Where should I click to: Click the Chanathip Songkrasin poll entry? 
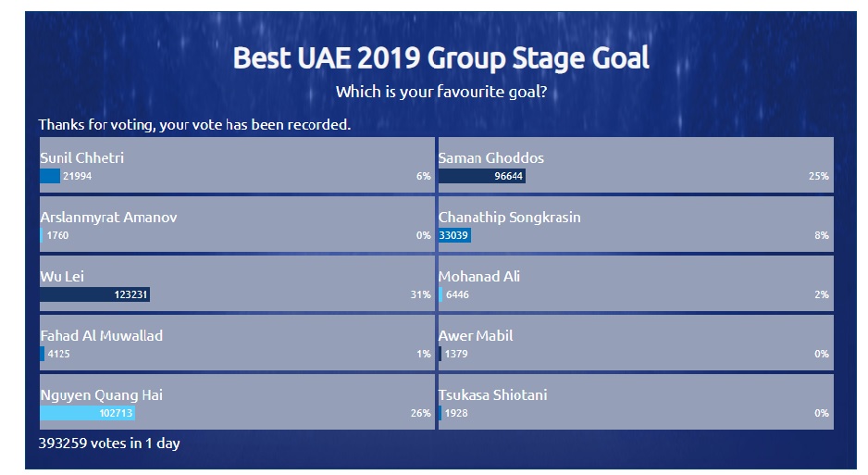click(x=636, y=224)
